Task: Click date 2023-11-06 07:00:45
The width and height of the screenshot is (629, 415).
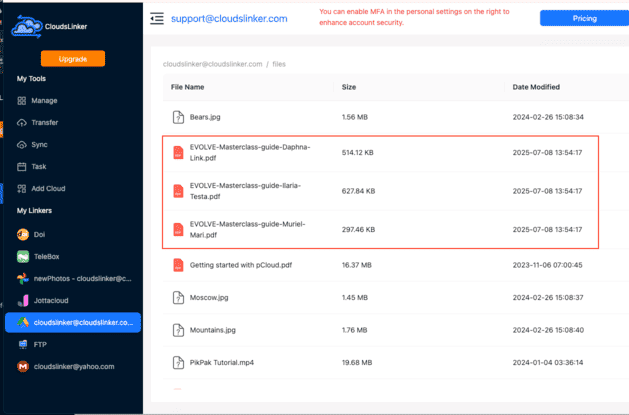Action: 548,265
